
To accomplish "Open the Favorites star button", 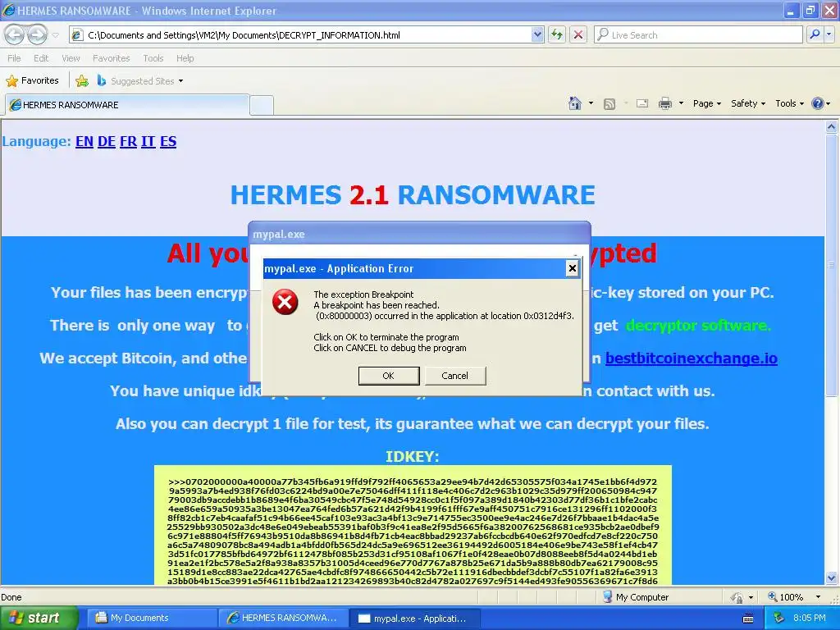I will click(32, 81).
